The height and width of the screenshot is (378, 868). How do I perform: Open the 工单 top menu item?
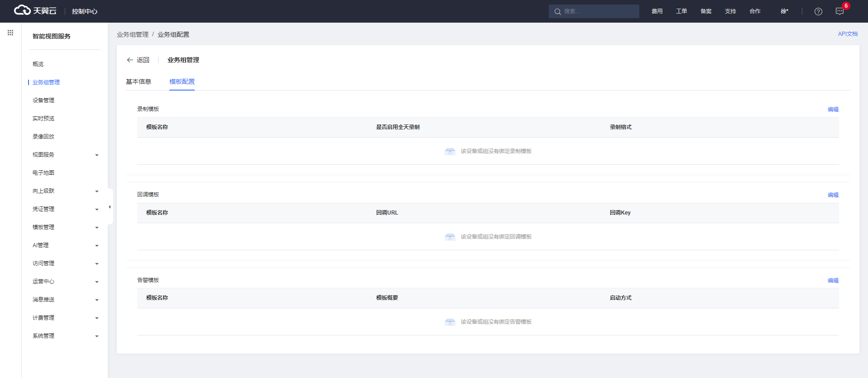(x=681, y=11)
